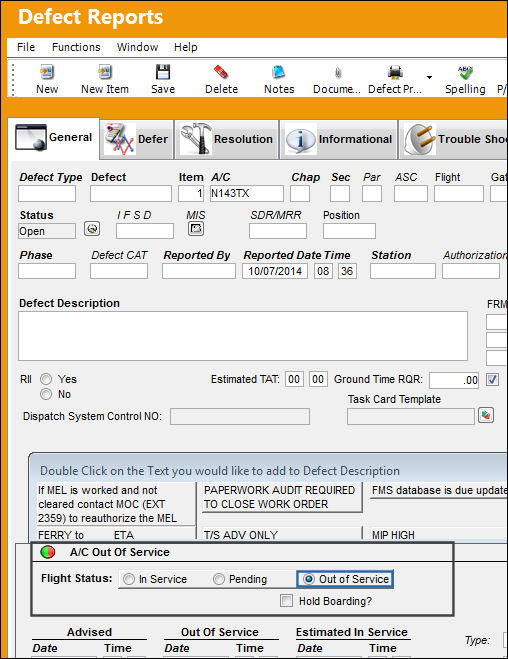The width and height of the screenshot is (508, 659).
Task: Click the reported minute field 36
Action: click(347, 271)
